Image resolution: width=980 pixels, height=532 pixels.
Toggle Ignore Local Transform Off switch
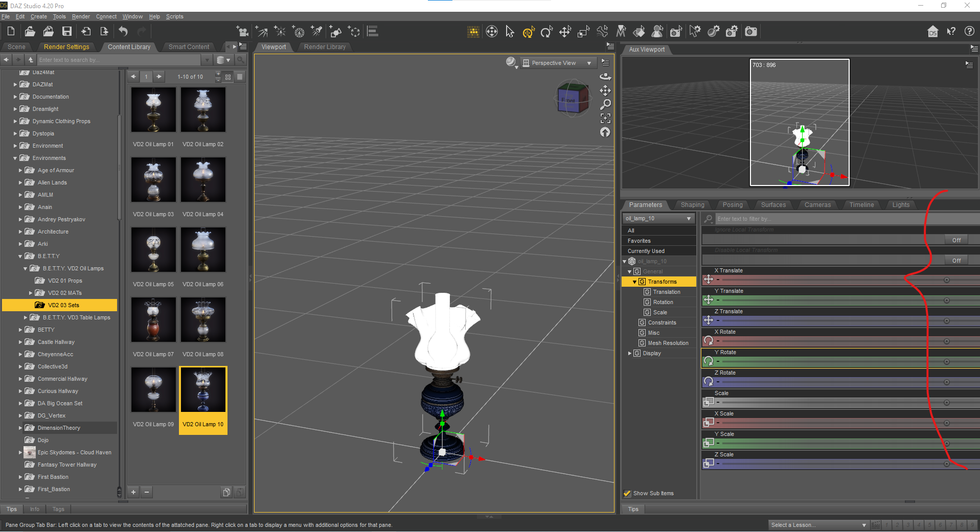956,240
